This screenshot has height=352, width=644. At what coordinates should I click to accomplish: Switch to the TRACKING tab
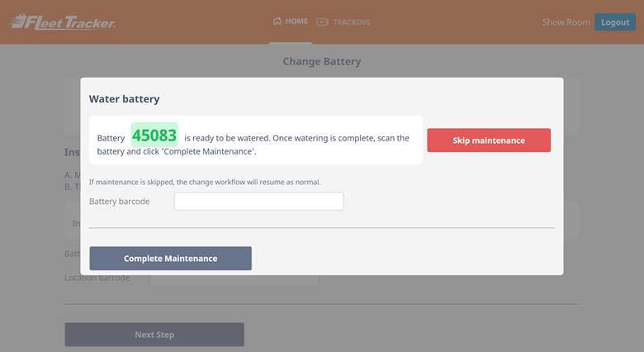(351, 21)
